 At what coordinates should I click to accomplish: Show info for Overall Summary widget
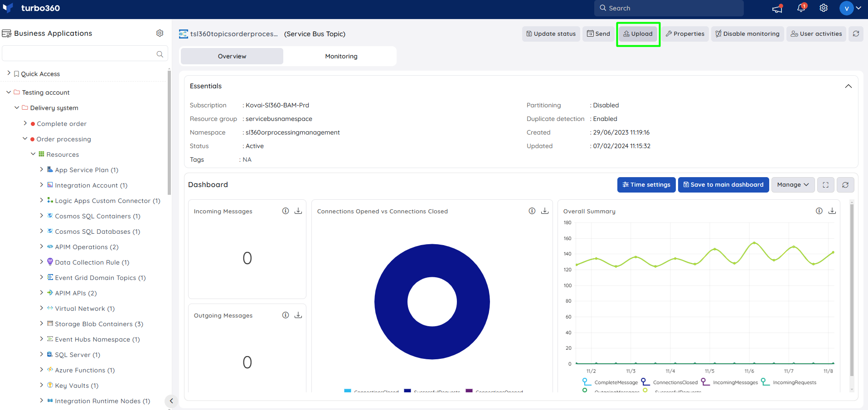[819, 211]
